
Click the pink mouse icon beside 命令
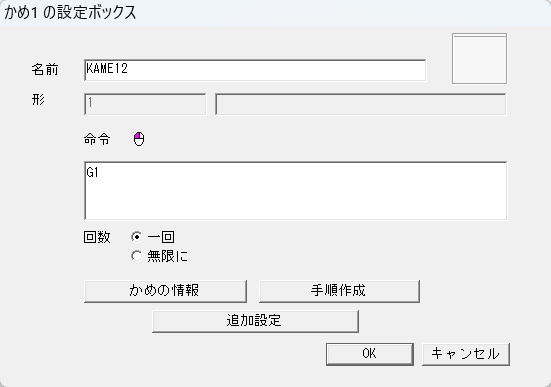[139, 139]
